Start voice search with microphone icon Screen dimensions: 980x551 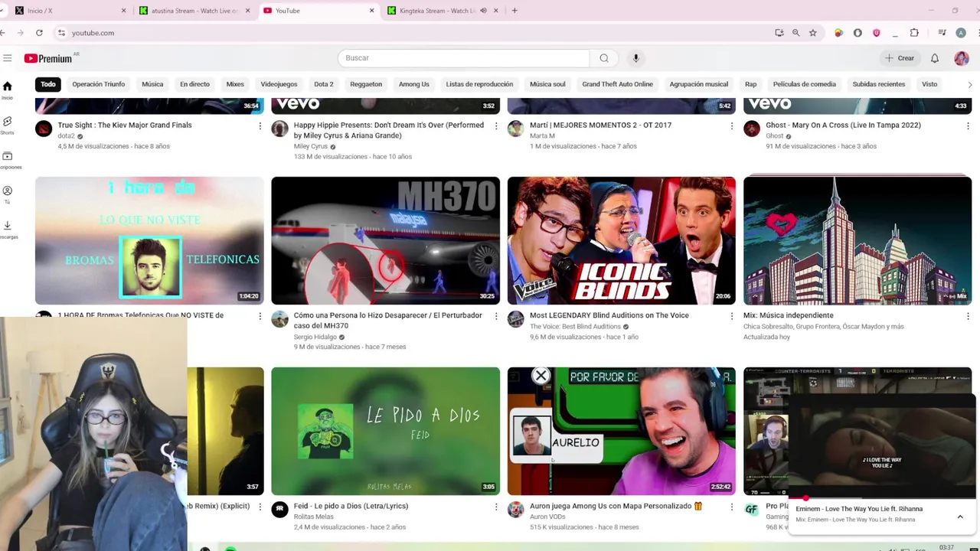635,58
